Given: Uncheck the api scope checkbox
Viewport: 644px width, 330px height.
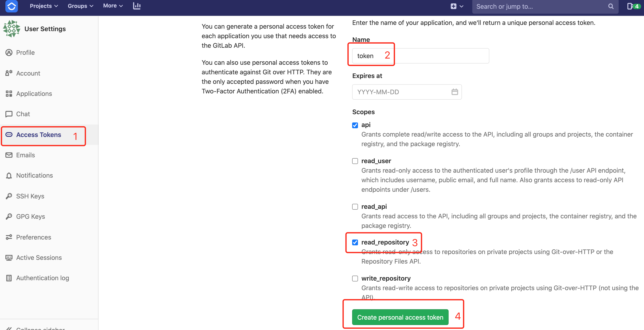Looking at the screenshot, I should (x=355, y=125).
